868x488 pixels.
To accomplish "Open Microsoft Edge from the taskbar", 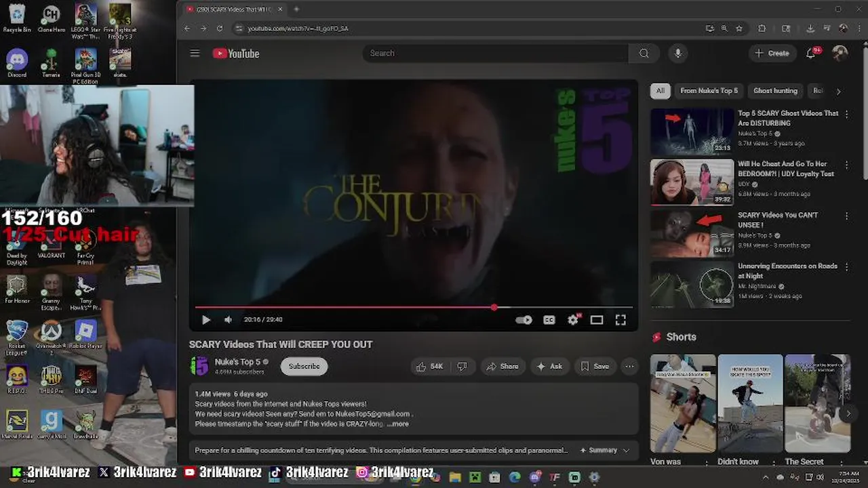I will 515,477.
